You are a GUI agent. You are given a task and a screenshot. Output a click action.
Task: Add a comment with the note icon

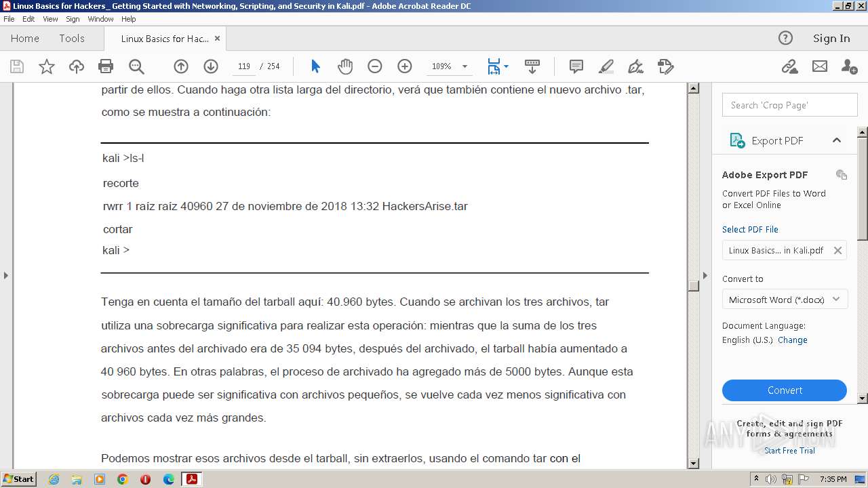(x=576, y=66)
